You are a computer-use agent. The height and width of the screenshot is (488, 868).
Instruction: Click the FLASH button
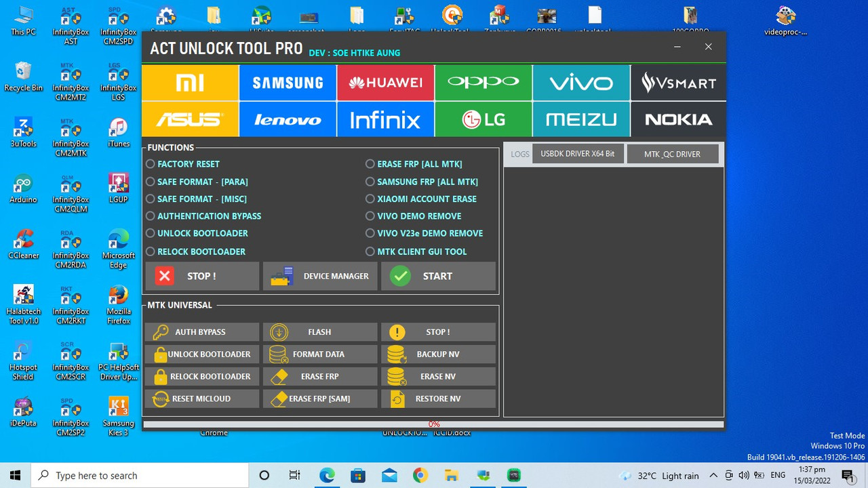click(x=320, y=332)
